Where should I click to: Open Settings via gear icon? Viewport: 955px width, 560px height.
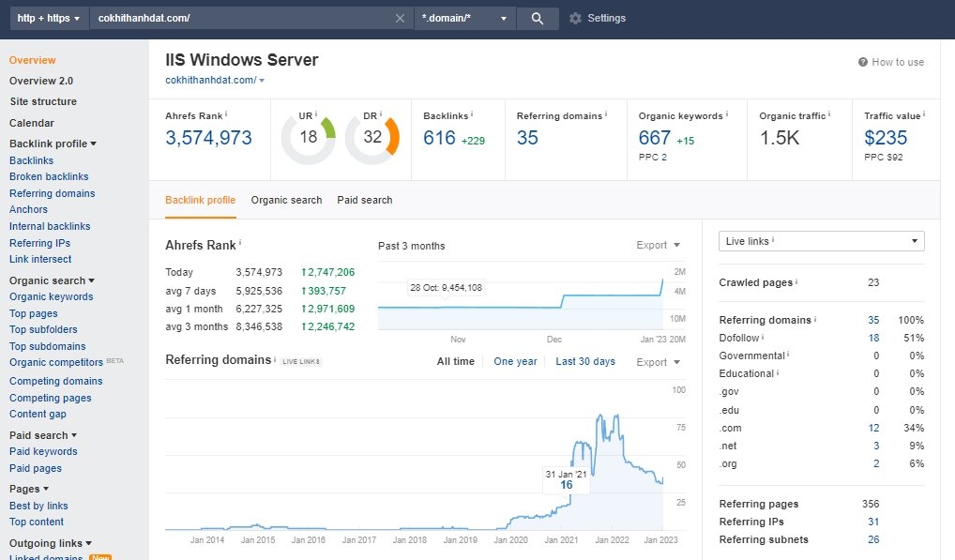pyautogui.click(x=575, y=18)
